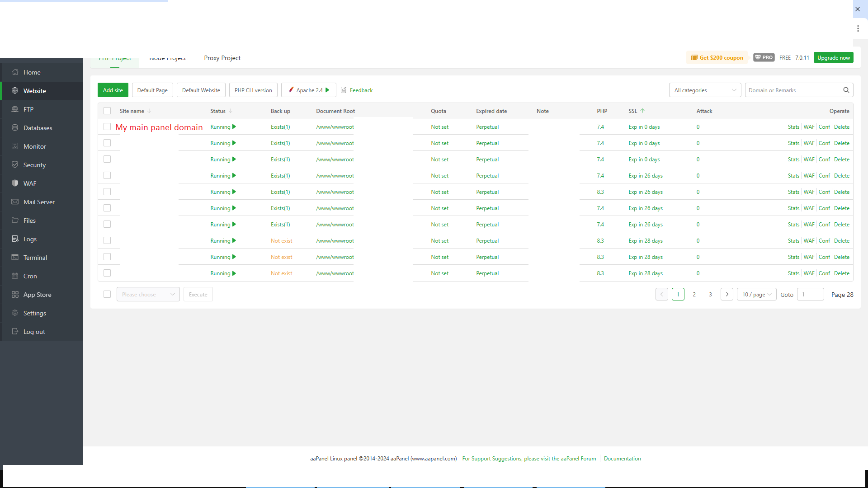Click the Monitor sidebar icon

pyautogui.click(x=15, y=146)
